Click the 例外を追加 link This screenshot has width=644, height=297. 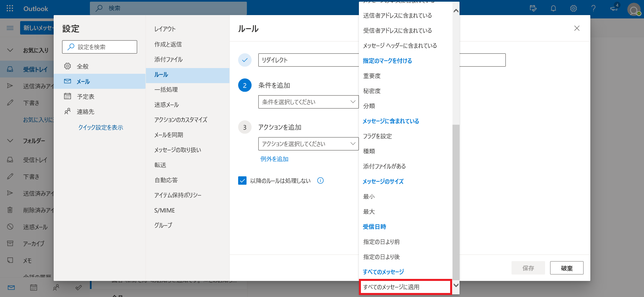click(x=274, y=159)
